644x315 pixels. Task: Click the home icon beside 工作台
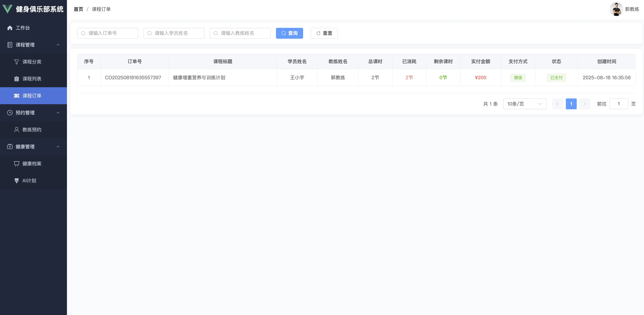pyautogui.click(x=10, y=28)
